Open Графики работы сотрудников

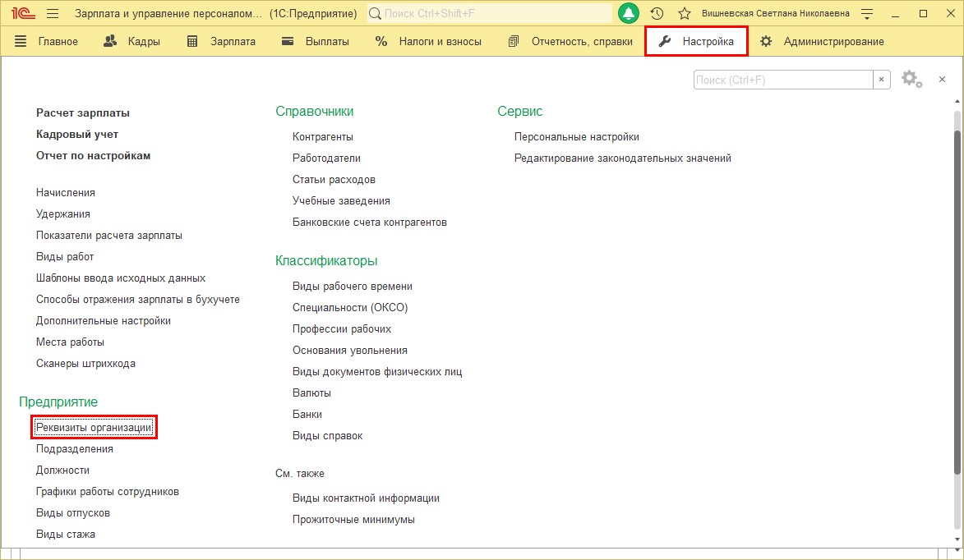108,492
